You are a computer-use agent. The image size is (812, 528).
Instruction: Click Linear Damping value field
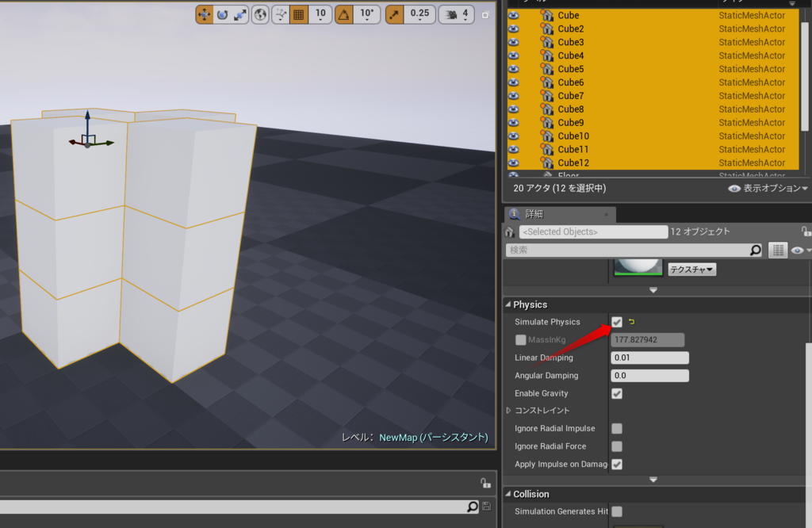click(x=650, y=358)
